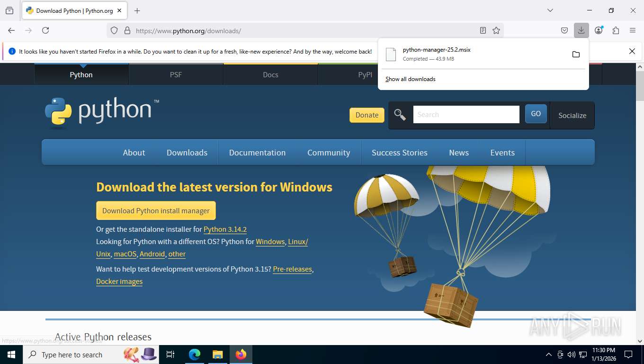Open the Socialize menu
This screenshot has width=644, height=364.
coord(572,115)
